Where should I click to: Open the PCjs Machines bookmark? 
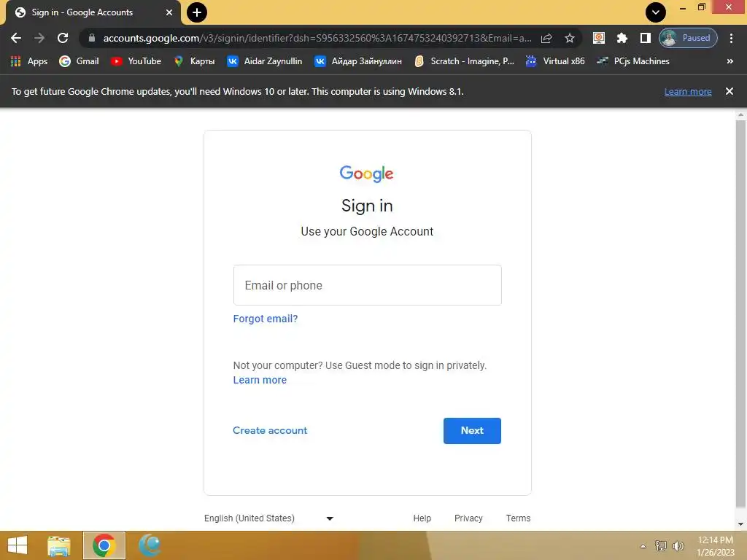[x=633, y=61]
